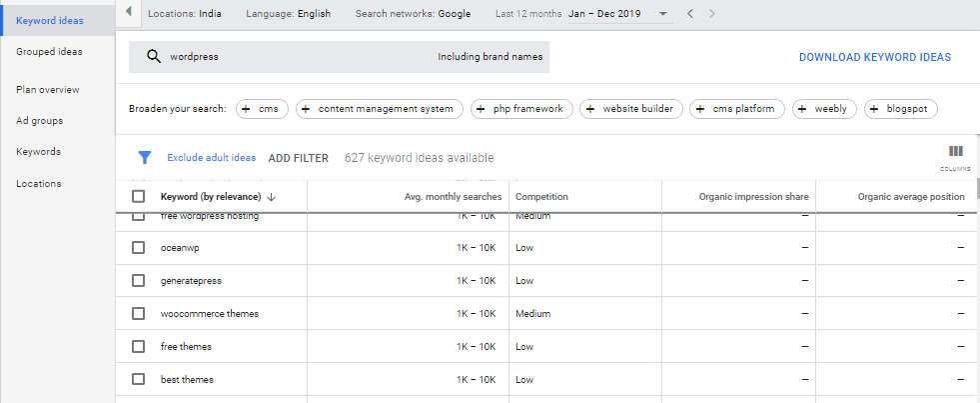This screenshot has height=403, width=980.
Task: Click Download Keyword Ideas link
Action: tap(875, 57)
